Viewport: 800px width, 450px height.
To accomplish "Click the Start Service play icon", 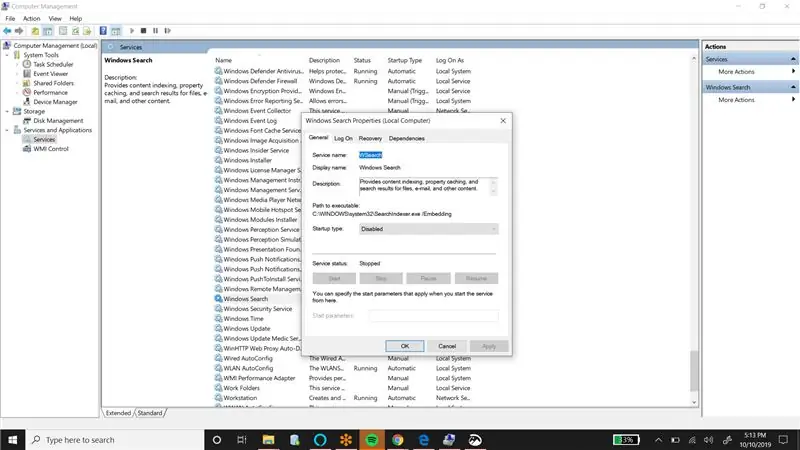I will click(x=132, y=31).
